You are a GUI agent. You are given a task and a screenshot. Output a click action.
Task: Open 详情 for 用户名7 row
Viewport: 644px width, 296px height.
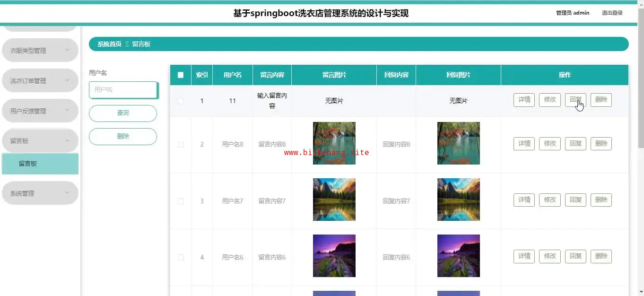pyautogui.click(x=524, y=200)
